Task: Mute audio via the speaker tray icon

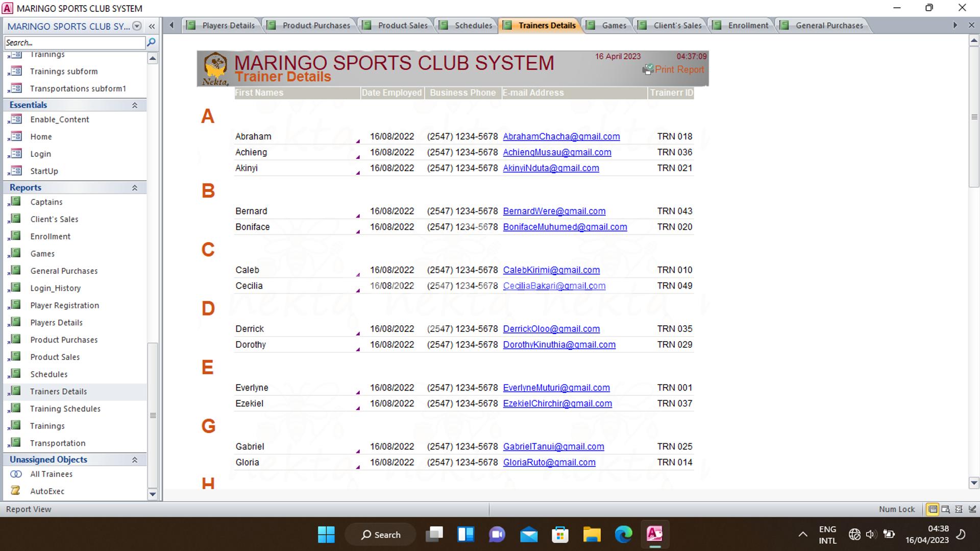Action: click(x=871, y=534)
